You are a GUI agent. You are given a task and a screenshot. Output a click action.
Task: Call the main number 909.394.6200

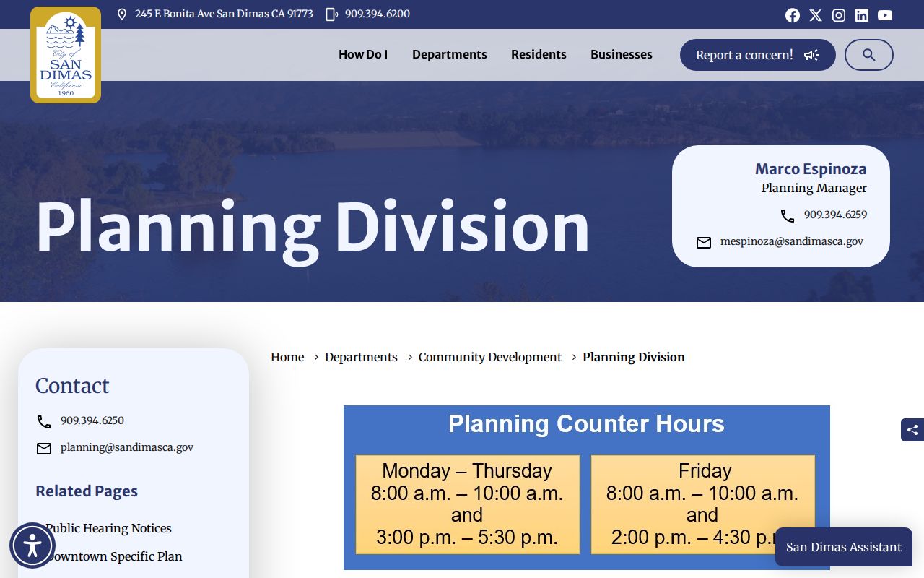point(378,14)
